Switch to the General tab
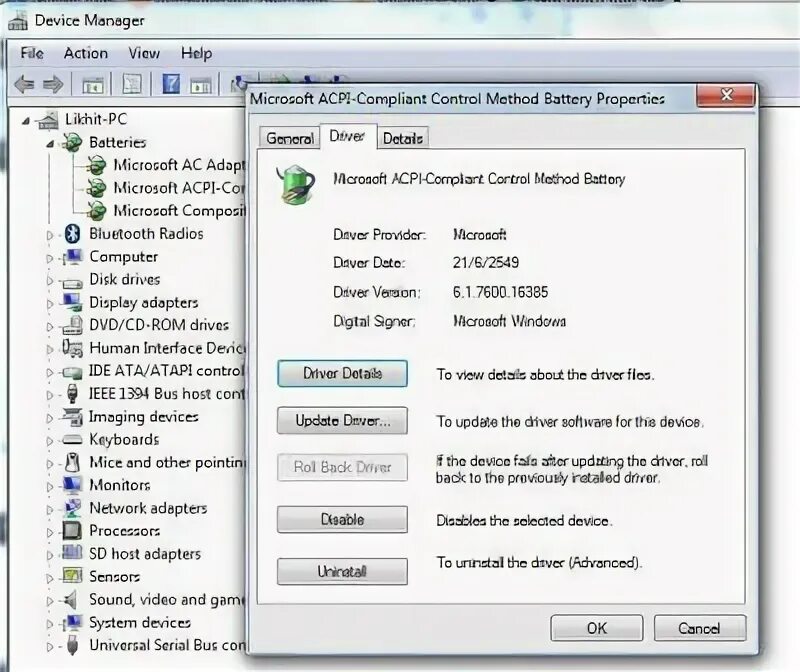 (x=290, y=138)
